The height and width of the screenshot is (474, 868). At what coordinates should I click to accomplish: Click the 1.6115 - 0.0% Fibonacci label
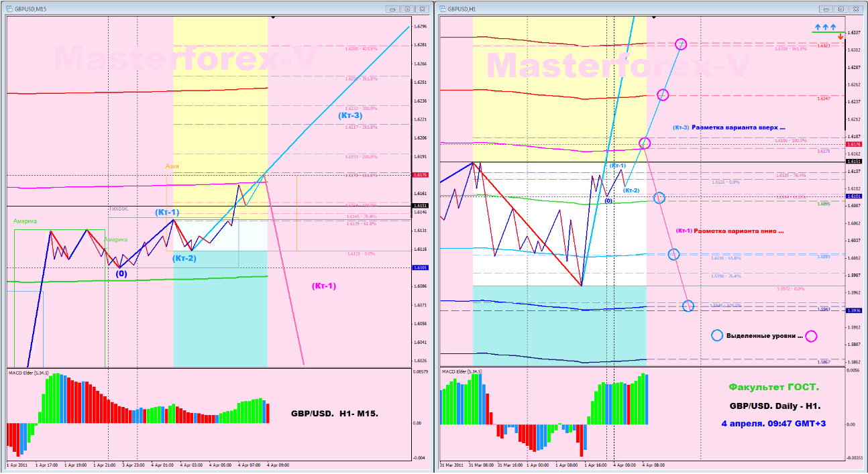361,254
